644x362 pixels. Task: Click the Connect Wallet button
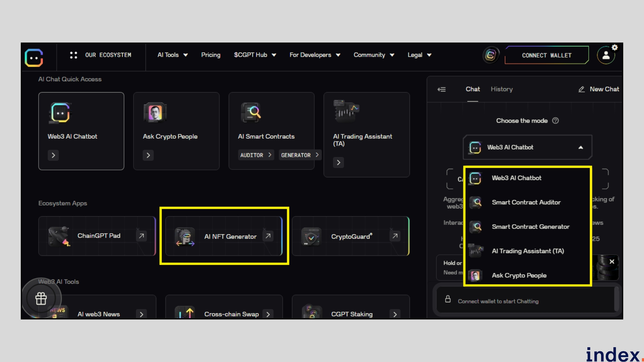coord(546,55)
